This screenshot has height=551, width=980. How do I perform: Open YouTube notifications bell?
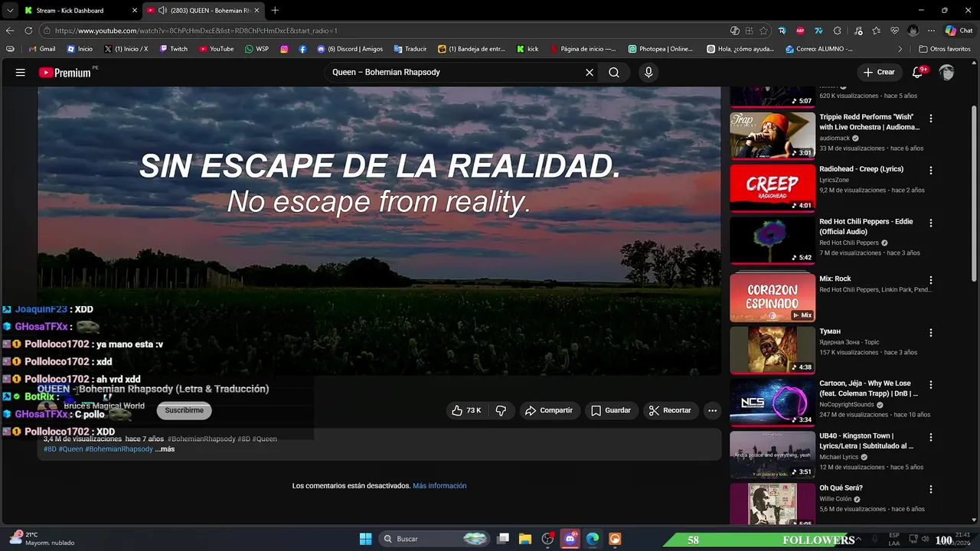pyautogui.click(x=917, y=73)
